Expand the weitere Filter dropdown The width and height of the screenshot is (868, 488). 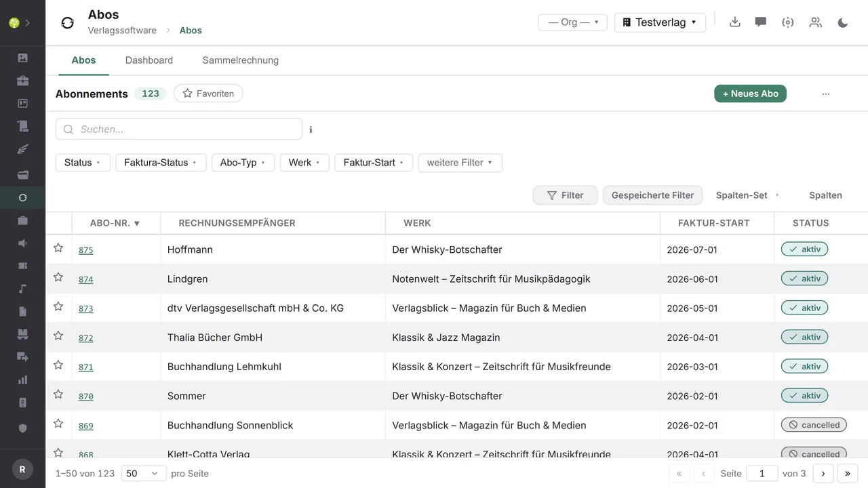point(460,163)
